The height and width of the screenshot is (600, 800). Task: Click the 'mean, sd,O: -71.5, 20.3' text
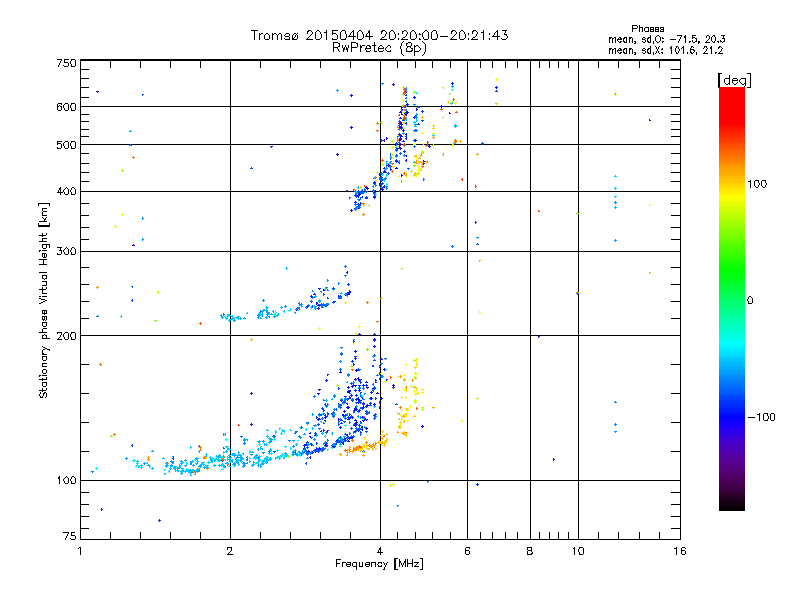[667, 39]
